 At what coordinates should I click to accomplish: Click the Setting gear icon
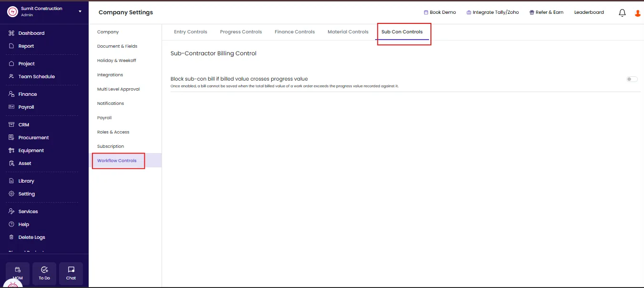(11, 194)
